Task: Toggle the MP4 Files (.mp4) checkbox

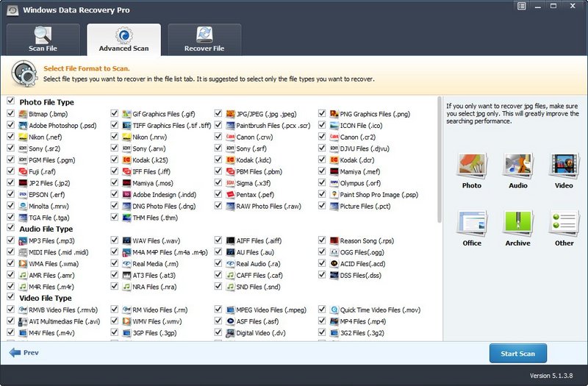Action: [x=322, y=321]
